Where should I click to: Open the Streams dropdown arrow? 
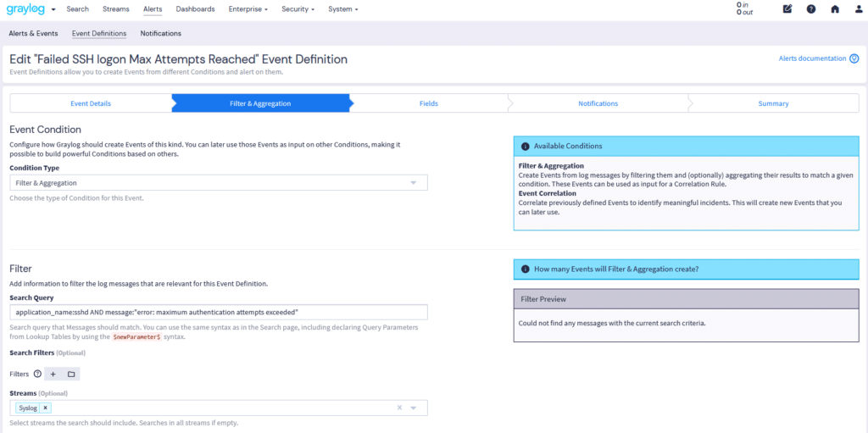click(414, 408)
